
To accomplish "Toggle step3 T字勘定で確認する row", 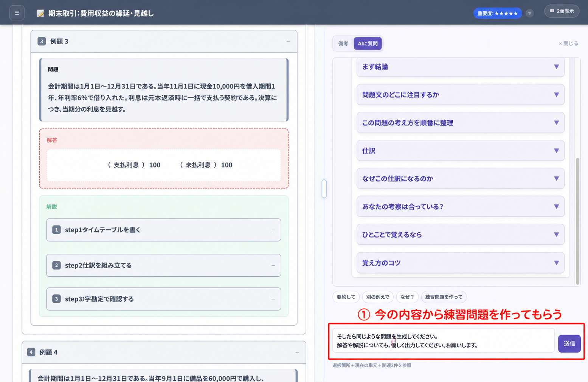I will click(x=164, y=299).
